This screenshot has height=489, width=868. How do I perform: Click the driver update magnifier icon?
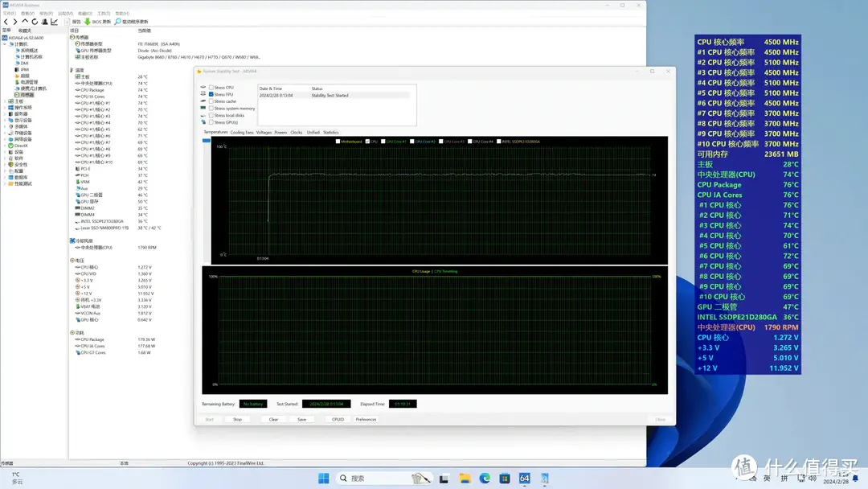click(117, 22)
